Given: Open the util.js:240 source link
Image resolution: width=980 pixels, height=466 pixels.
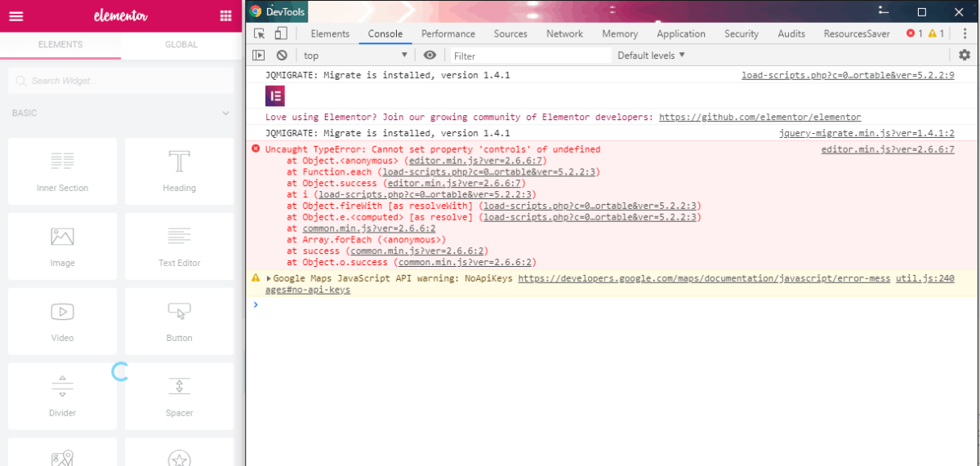Looking at the screenshot, I should [924, 278].
